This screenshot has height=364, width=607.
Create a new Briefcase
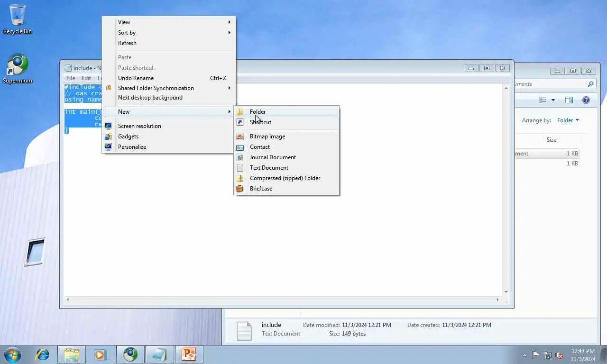click(286, 189)
